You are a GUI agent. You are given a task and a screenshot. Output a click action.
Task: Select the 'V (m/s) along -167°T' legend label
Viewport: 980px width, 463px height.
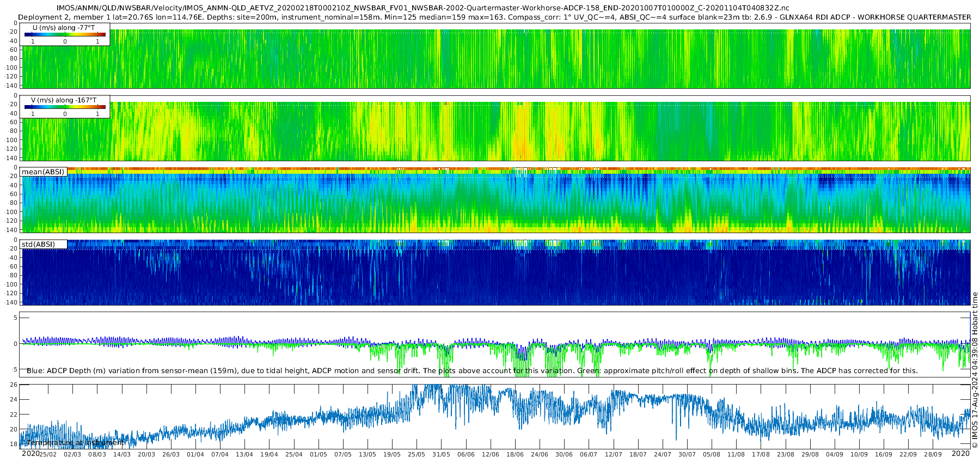pos(64,100)
